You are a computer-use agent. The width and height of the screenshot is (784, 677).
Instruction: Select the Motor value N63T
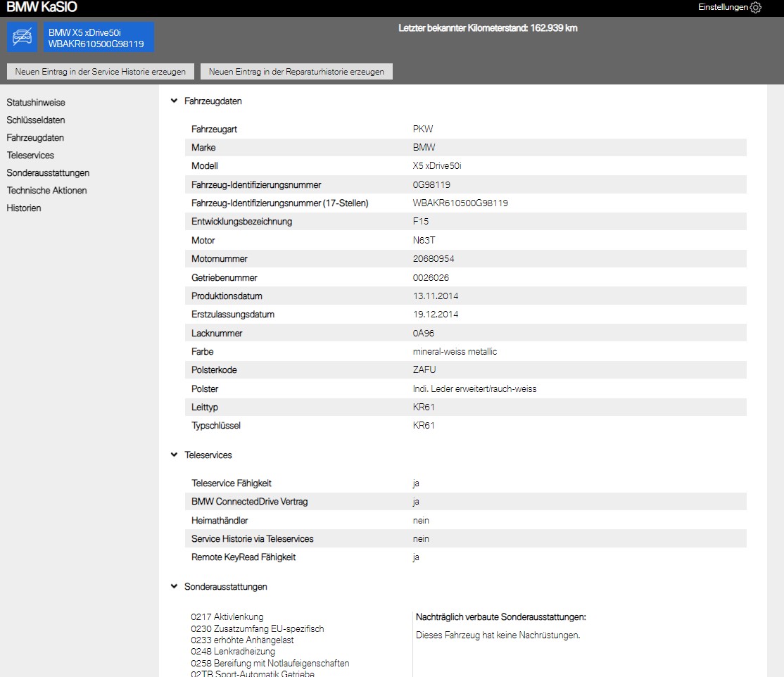click(x=424, y=241)
